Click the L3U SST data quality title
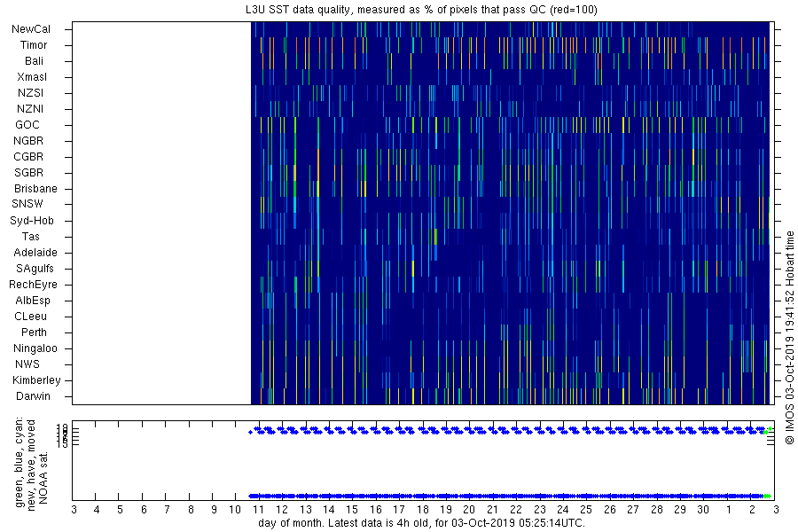The image size is (798, 532). coord(421,10)
